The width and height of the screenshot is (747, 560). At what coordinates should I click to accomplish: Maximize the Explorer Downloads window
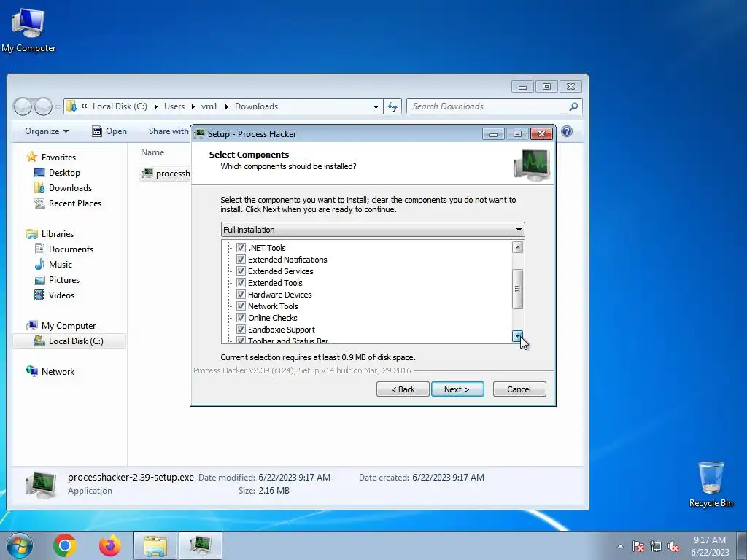547,87
